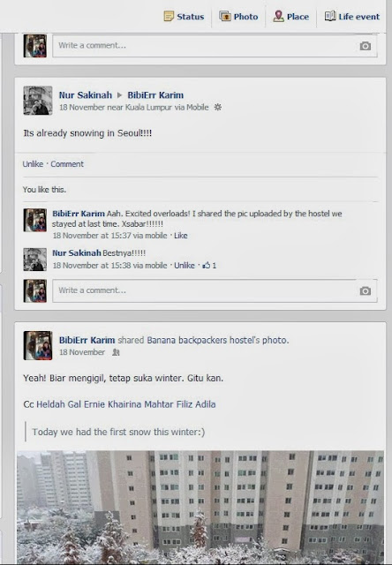Click camera icon in top comment box
Image resolution: width=392 pixels, height=565 pixels.
(x=365, y=46)
